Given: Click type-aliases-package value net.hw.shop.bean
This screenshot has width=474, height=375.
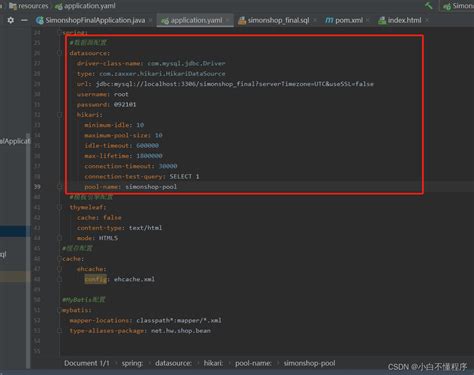Looking at the screenshot, I should (x=181, y=331).
